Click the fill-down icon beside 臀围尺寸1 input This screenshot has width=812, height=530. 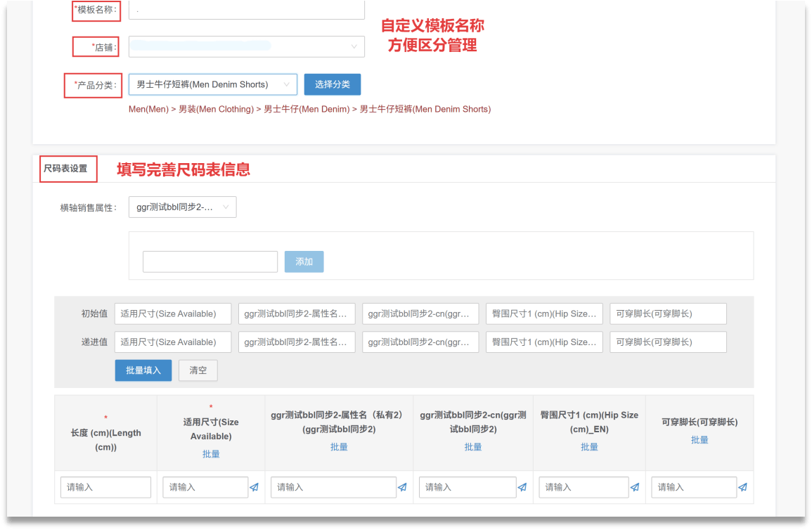[x=635, y=487]
